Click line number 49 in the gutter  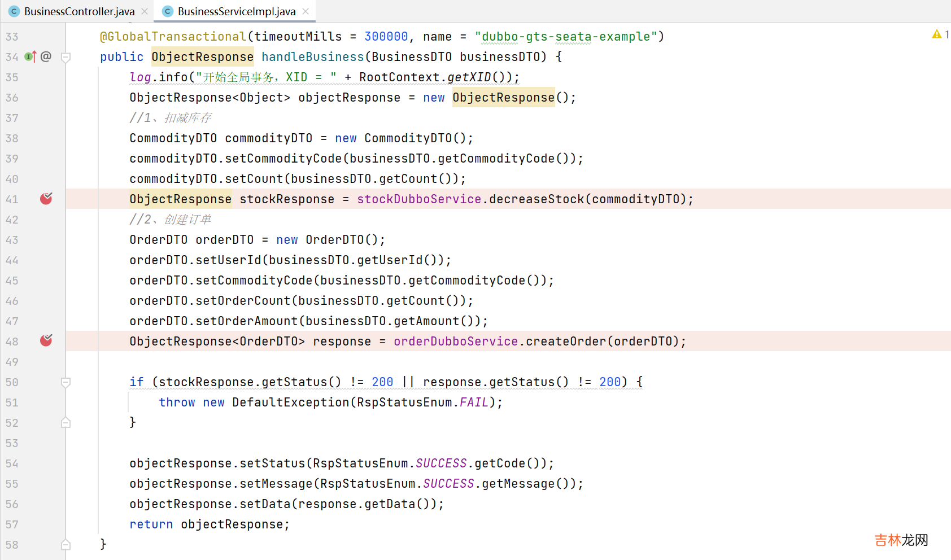pos(12,362)
